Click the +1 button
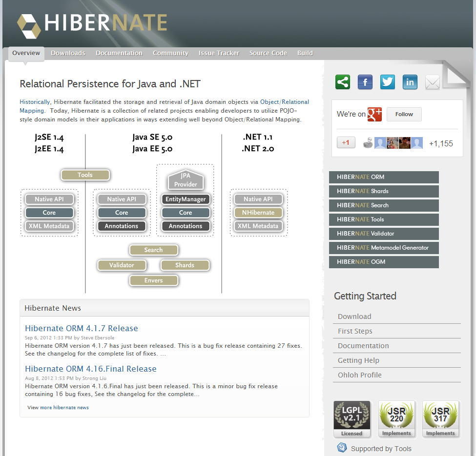476x456 pixels. pos(346,142)
